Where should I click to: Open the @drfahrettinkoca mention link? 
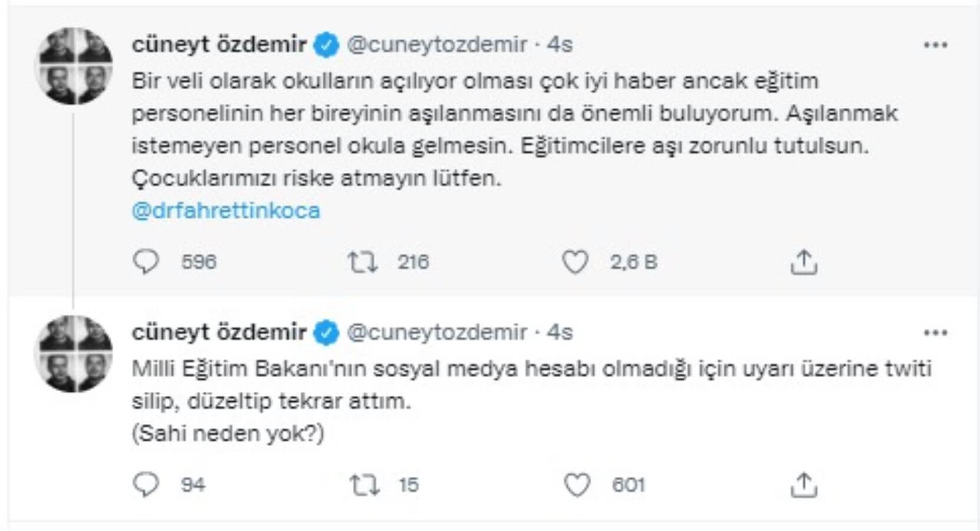tap(226, 211)
